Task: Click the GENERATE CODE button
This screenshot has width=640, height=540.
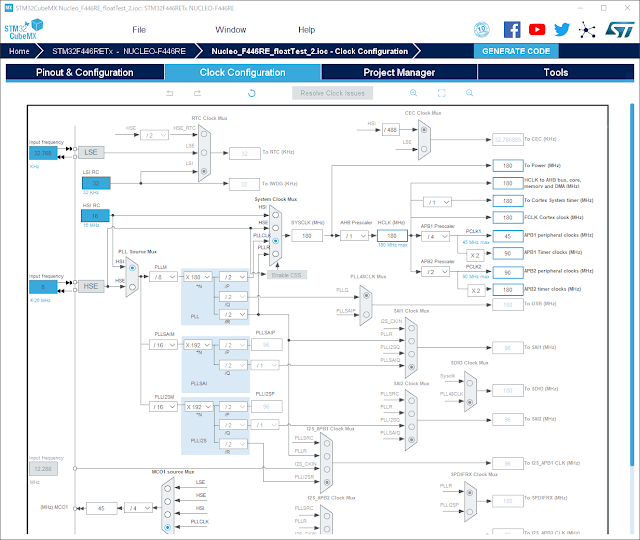Action: 516,51
